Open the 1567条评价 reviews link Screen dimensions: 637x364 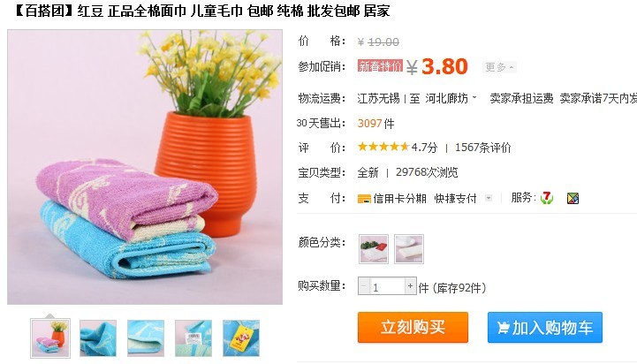[x=483, y=148]
